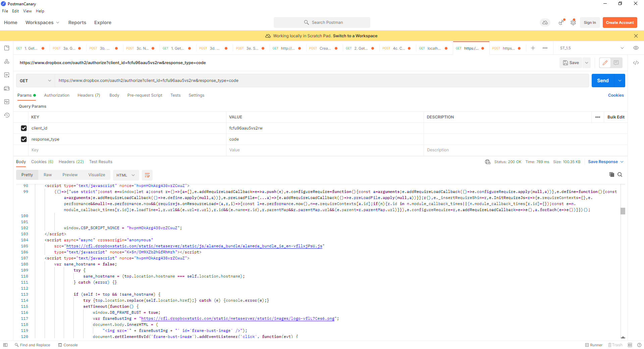Viewport: 644px width, 349px height.
Task: Open the Preview response tab
Action: pos(70,175)
